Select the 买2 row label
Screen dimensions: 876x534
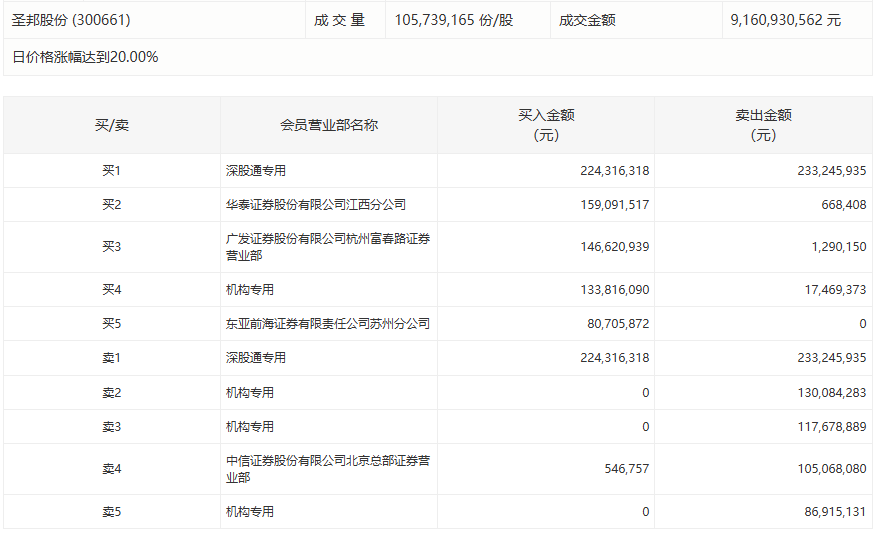click(x=112, y=204)
